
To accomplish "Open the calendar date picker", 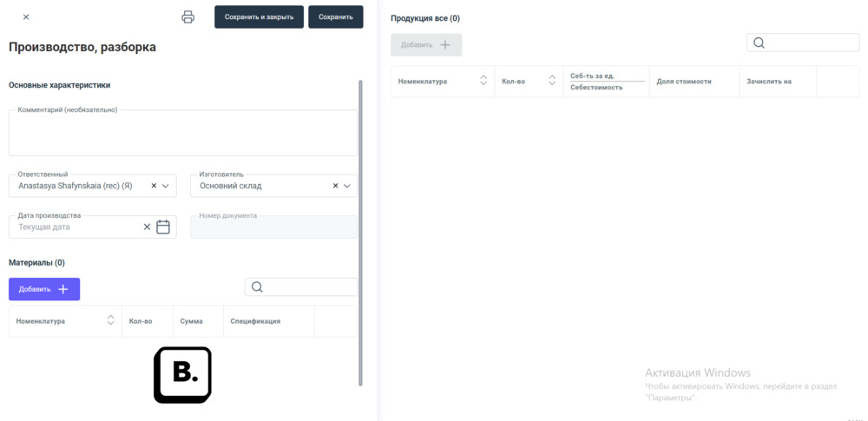I will pyautogui.click(x=163, y=227).
